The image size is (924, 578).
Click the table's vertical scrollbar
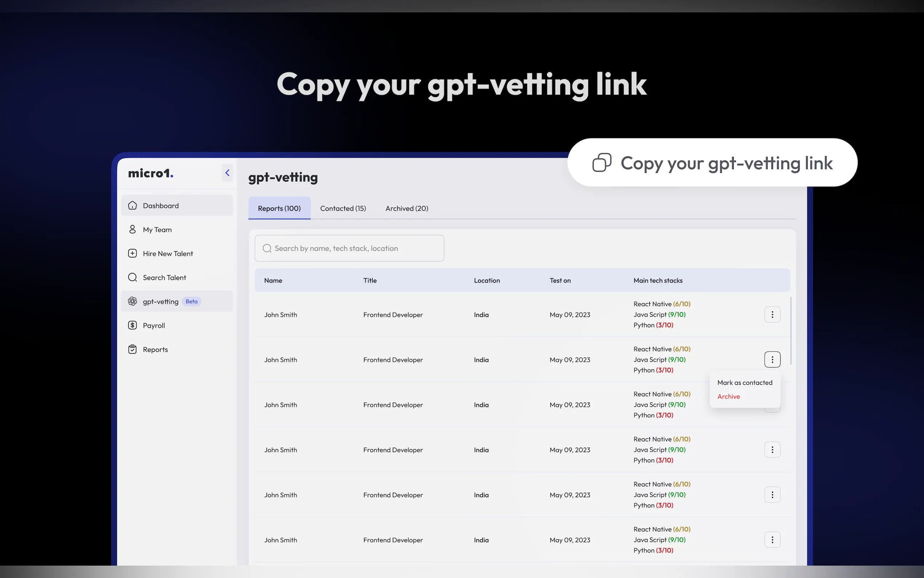coord(790,330)
